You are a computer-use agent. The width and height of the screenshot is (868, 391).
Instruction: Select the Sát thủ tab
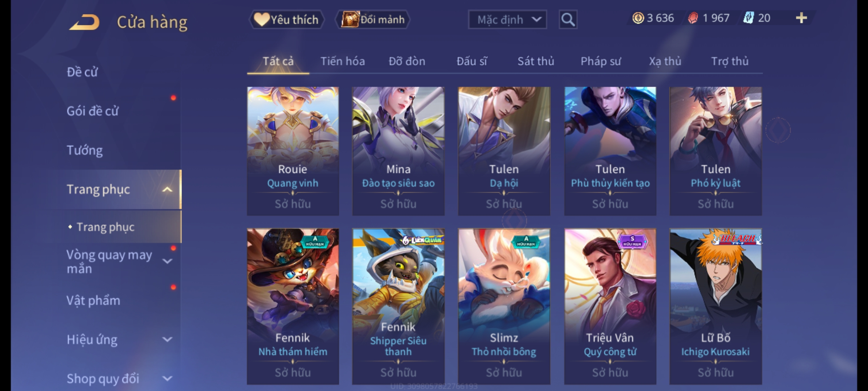536,61
